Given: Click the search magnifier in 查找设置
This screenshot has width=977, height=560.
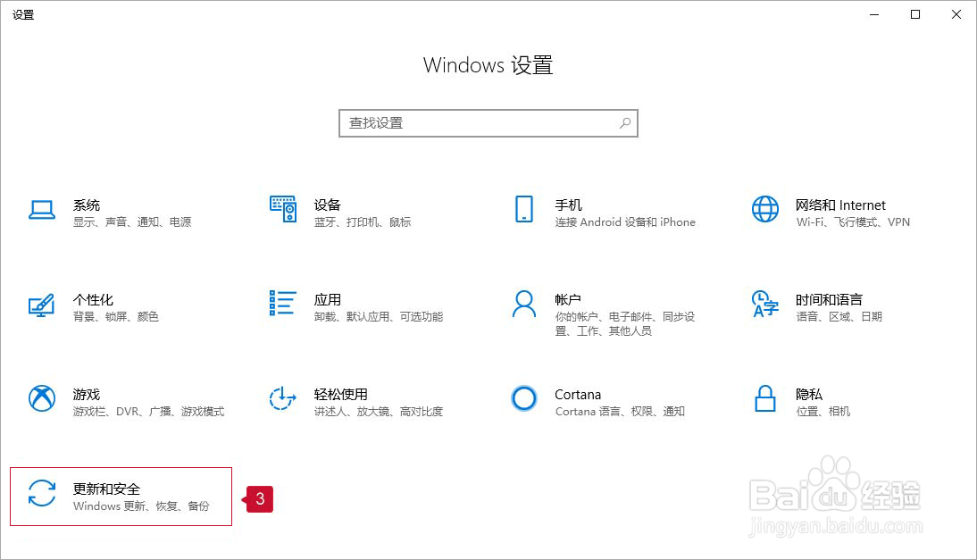Looking at the screenshot, I should tap(625, 122).
